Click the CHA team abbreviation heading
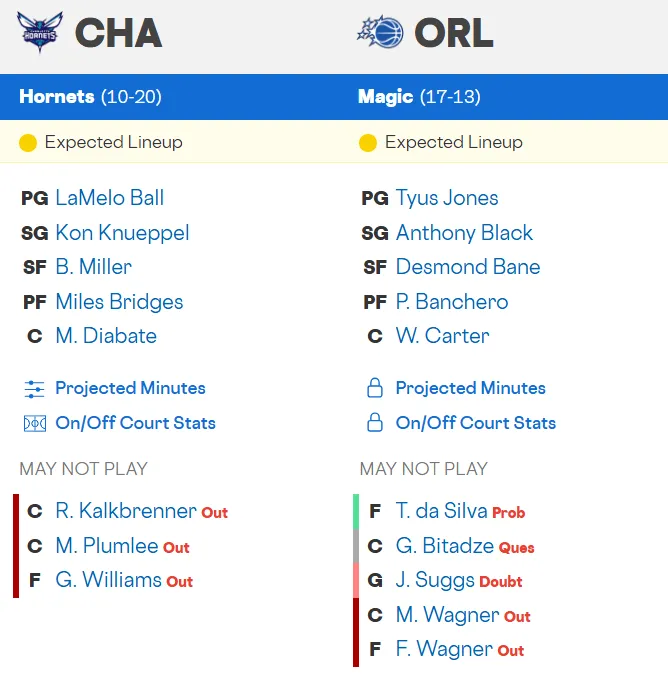668x683 pixels. point(118,33)
